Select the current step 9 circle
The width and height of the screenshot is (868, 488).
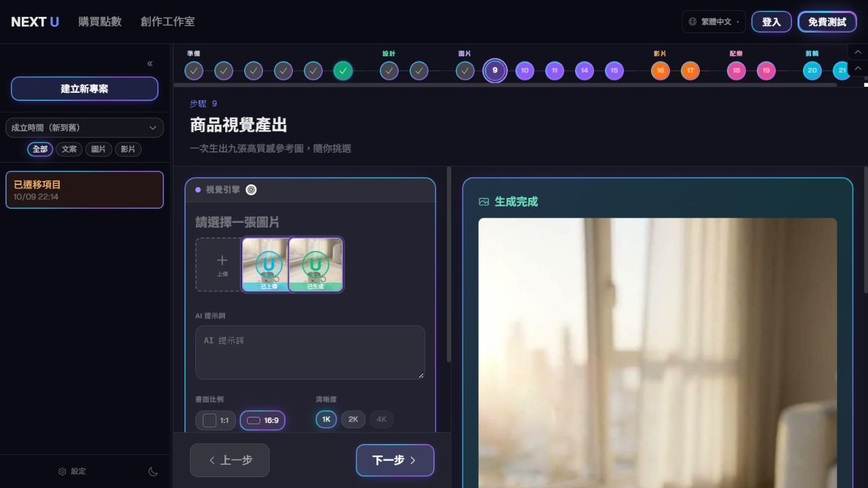point(495,70)
